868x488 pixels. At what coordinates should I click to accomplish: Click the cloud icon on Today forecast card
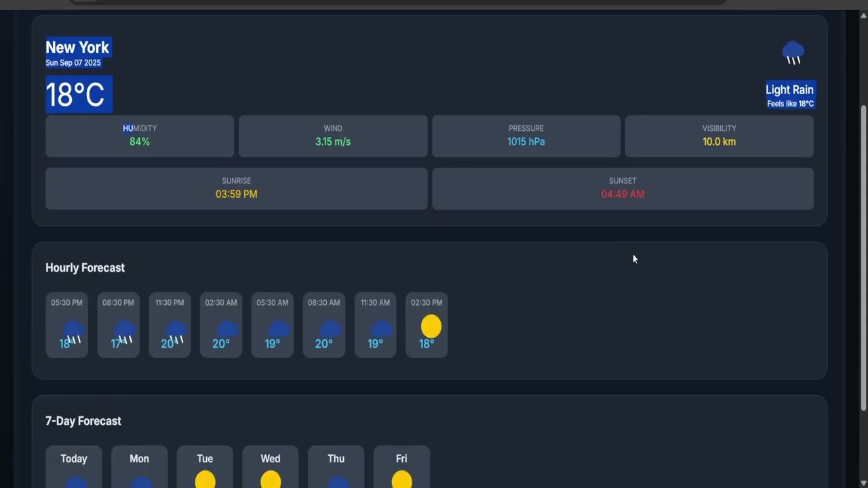point(77,482)
